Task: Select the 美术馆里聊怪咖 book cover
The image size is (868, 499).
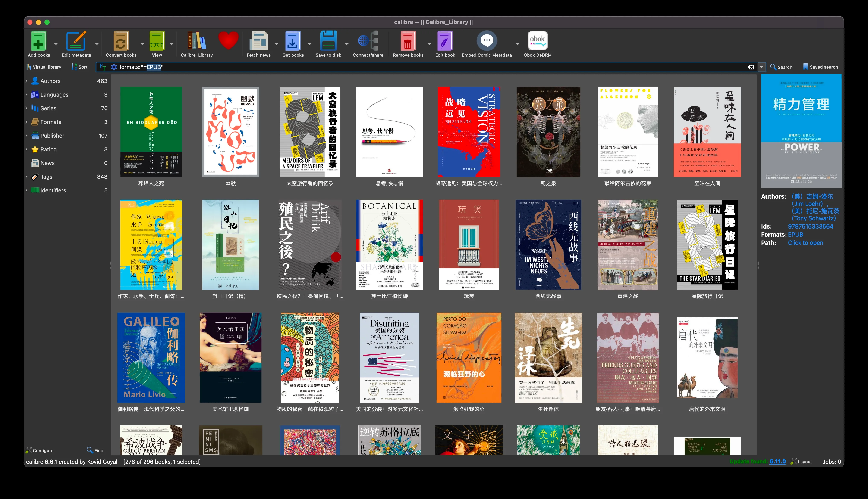Action: 230,357
